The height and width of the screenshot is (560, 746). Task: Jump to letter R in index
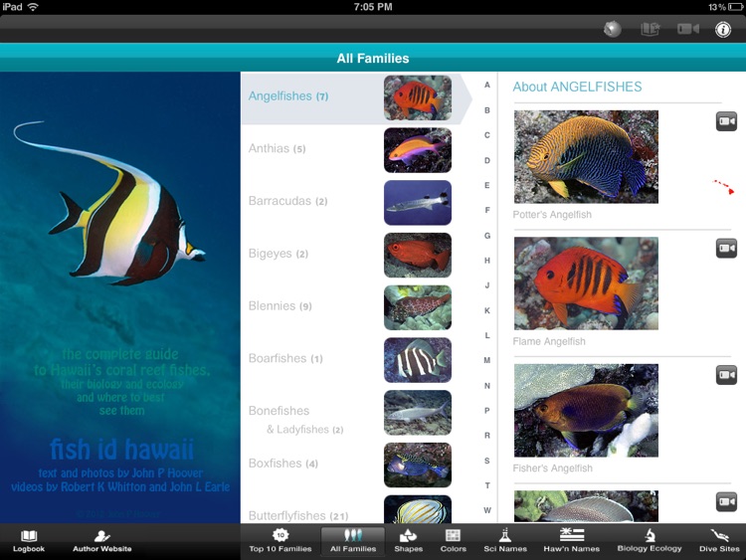tap(487, 436)
